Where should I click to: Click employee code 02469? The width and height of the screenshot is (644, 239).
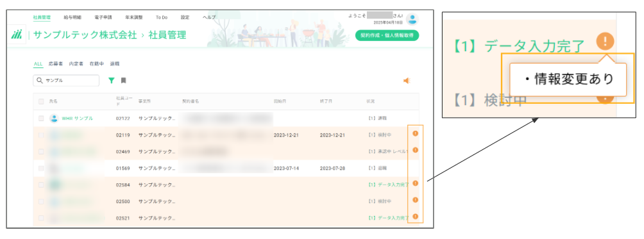point(123,152)
